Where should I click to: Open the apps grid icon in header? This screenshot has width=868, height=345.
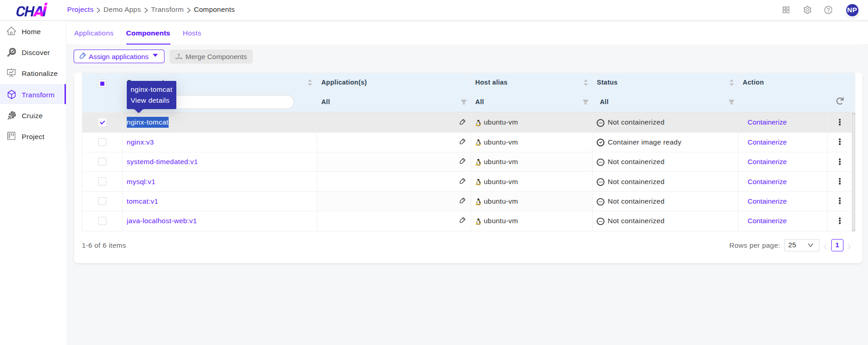[x=786, y=10]
